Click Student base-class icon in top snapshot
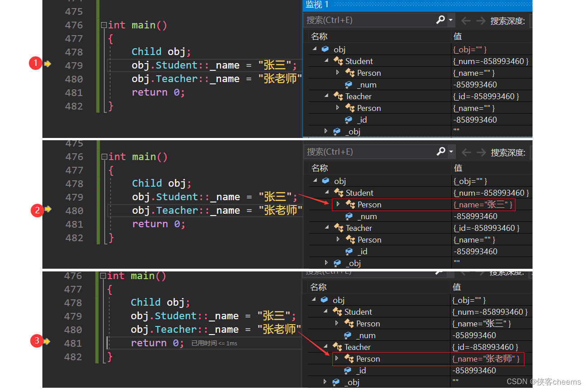 click(x=338, y=61)
